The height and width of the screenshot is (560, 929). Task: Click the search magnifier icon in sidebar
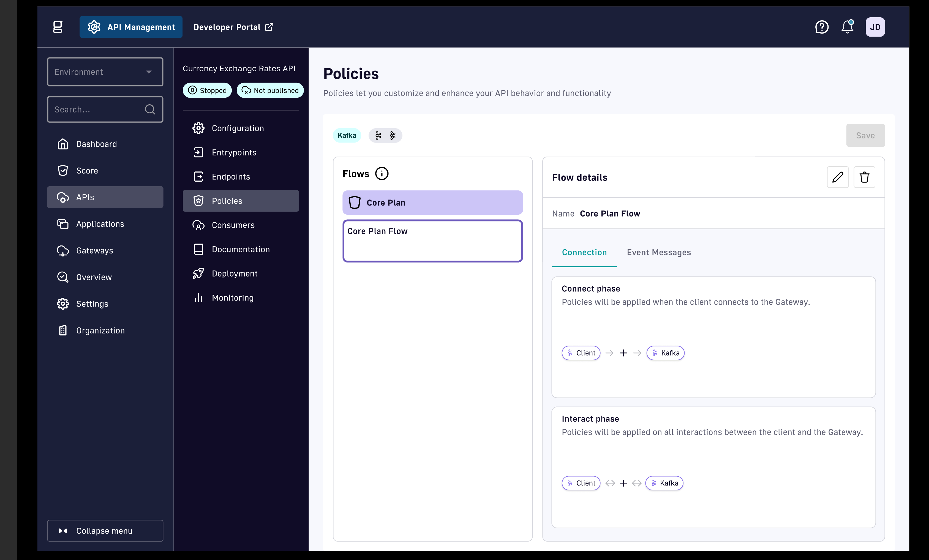150,109
